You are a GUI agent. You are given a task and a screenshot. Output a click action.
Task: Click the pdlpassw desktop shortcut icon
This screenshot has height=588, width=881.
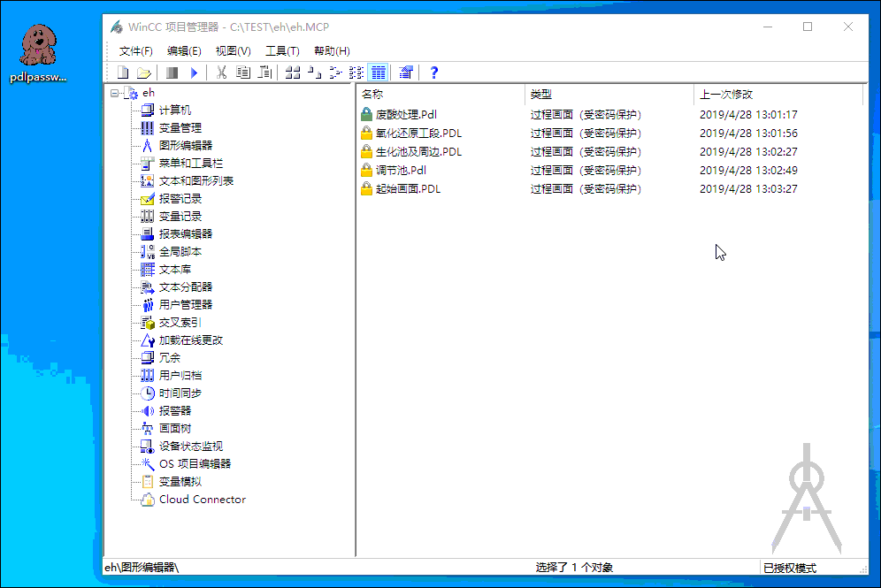click(37, 44)
